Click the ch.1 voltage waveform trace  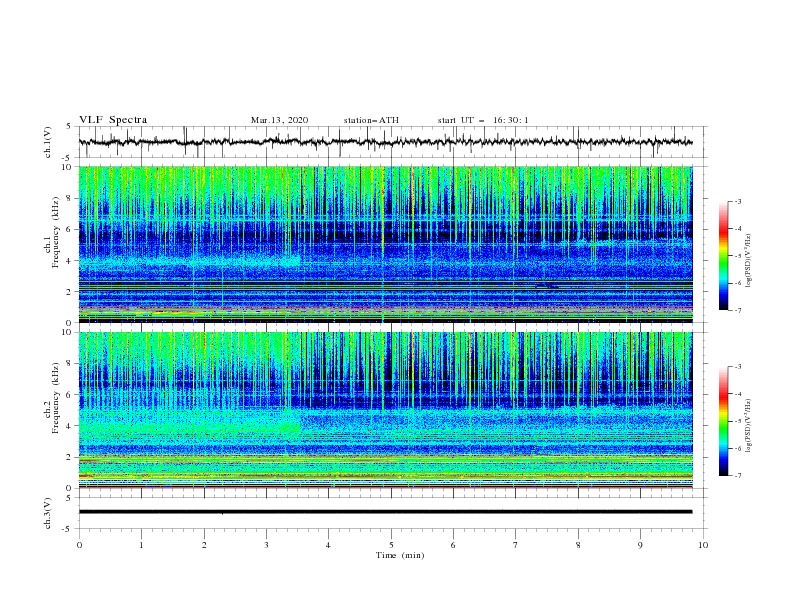[x=385, y=142]
